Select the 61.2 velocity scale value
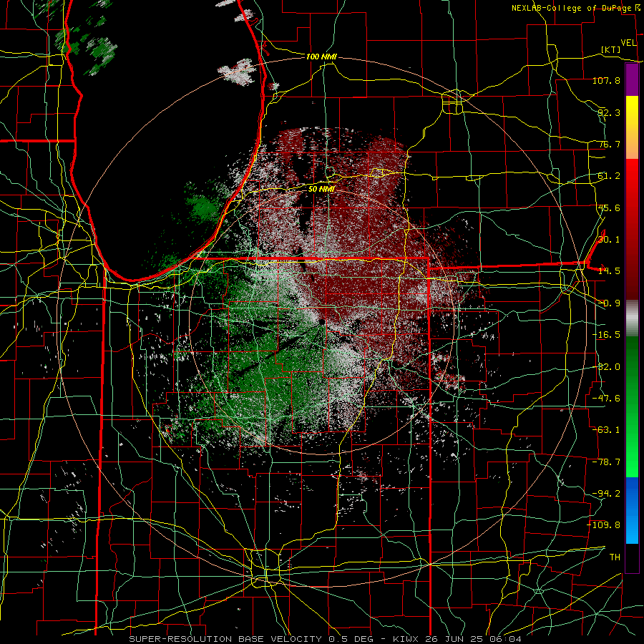 click(x=609, y=176)
